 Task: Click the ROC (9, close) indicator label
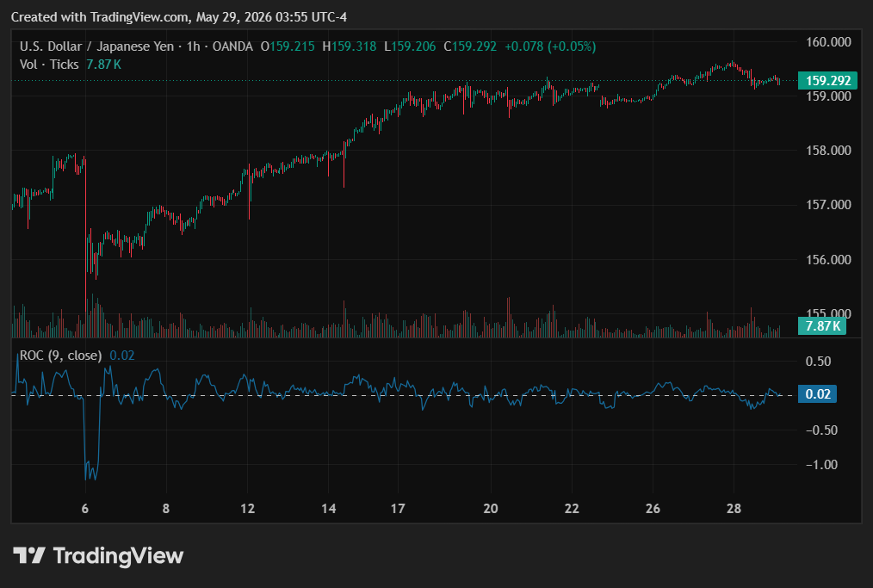click(60, 356)
